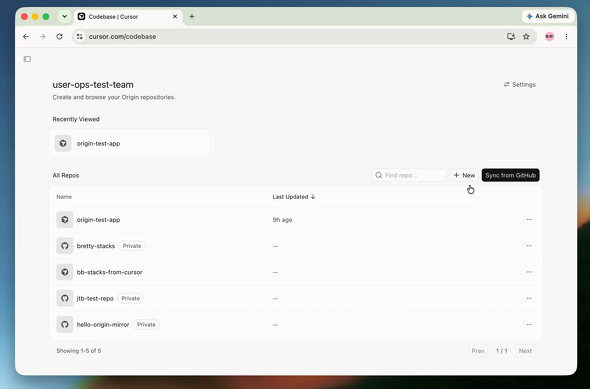This screenshot has height=389, width=590.
Task: Click origin-test-app icon in Recently Viewed
Action: 63,143
